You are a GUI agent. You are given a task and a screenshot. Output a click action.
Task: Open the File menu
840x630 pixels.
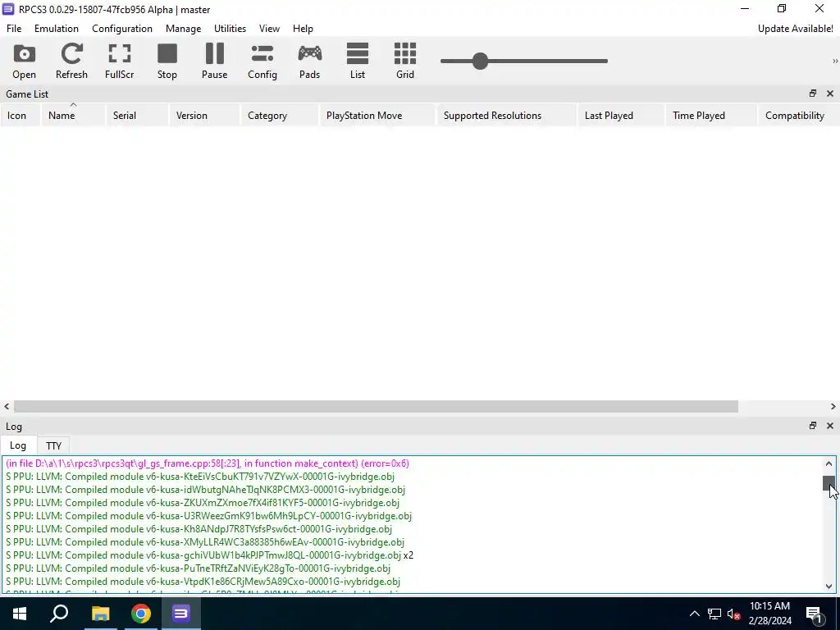point(14,29)
